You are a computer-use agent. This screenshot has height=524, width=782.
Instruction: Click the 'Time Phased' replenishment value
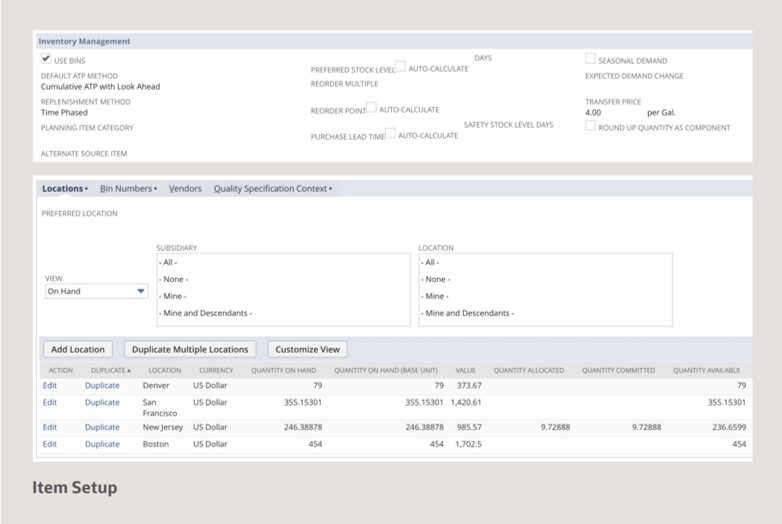[x=64, y=113]
